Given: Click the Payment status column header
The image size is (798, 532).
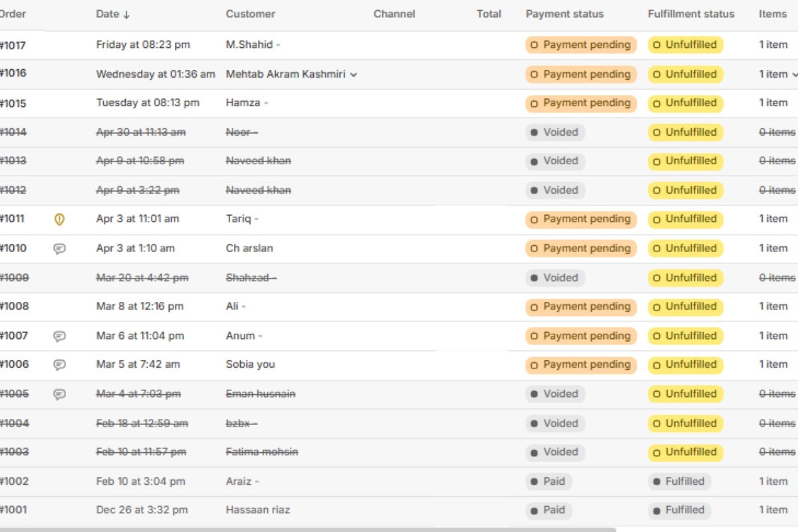Looking at the screenshot, I should coord(565,14).
